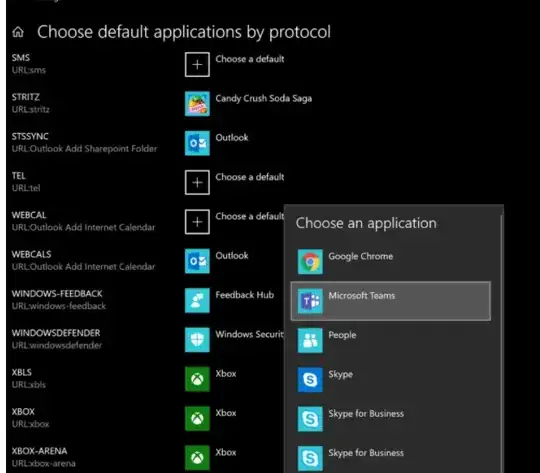Choose a default label for SMS
This screenshot has width=540, height=473.
(x=250, y=59)
